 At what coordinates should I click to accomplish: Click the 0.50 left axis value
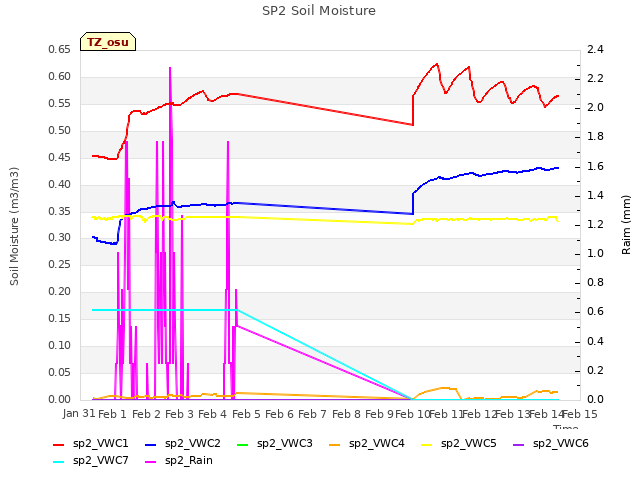point(60,131)
